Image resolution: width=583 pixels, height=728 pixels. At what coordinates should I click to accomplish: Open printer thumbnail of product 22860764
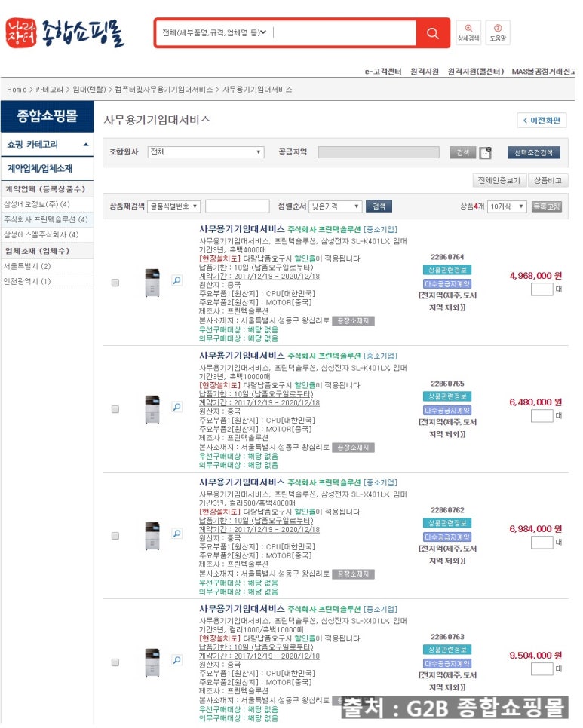[x=152, y=283]
